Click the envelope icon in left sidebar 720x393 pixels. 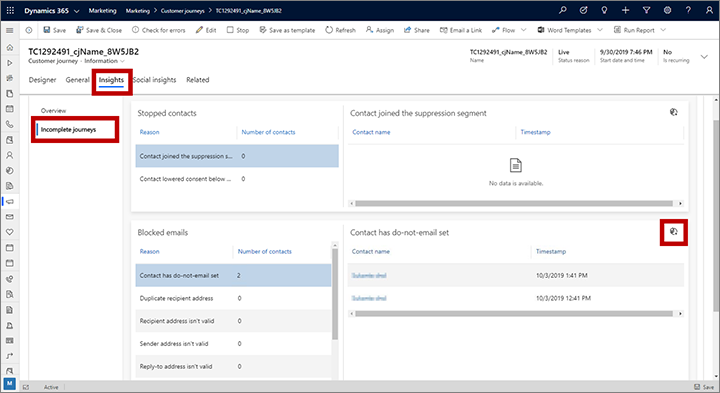tap(10, 217)
